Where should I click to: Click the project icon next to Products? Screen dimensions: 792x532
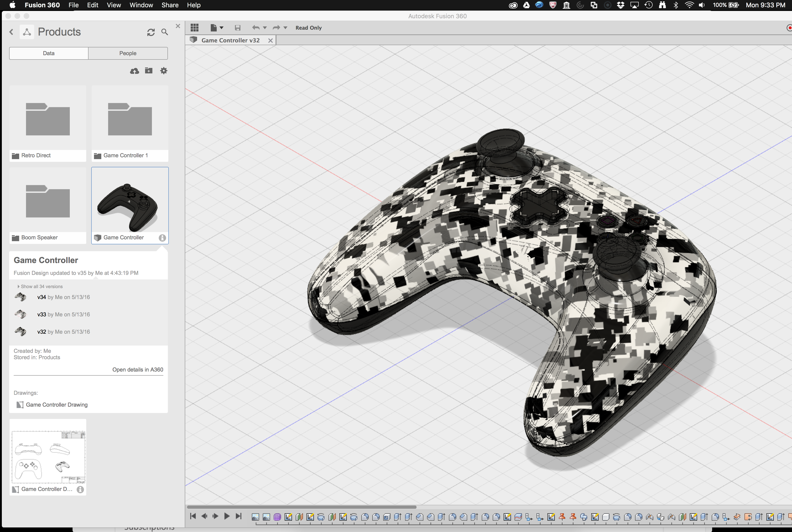[x=27, y=32]
